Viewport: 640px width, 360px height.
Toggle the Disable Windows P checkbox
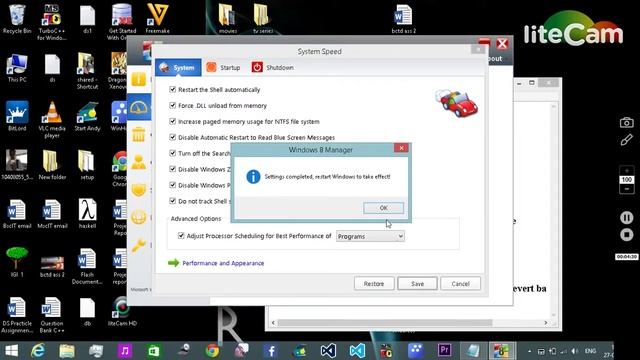click(173, 185)
